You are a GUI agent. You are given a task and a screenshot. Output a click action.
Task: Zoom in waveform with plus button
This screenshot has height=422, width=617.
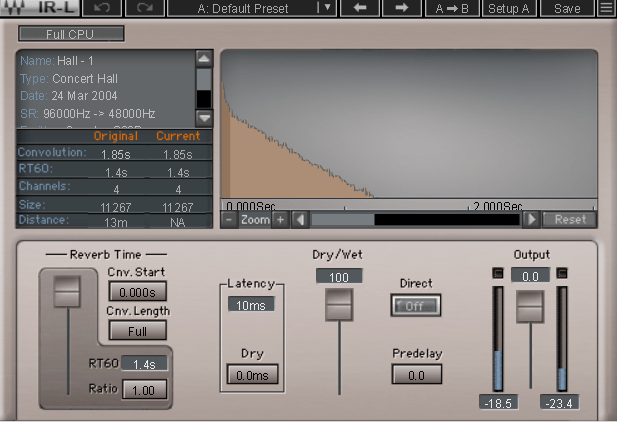tap(280, 219)
